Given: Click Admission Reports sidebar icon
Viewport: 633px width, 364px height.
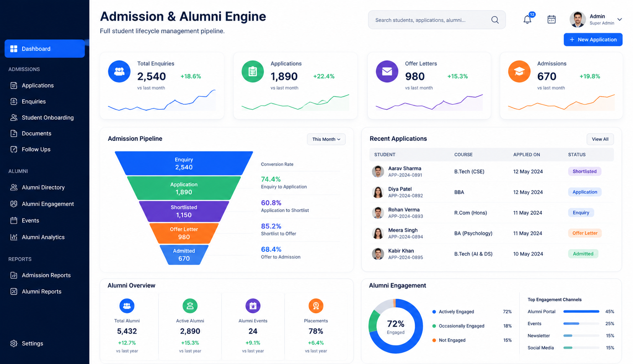Looking at the screenshot, I should 14,275.
